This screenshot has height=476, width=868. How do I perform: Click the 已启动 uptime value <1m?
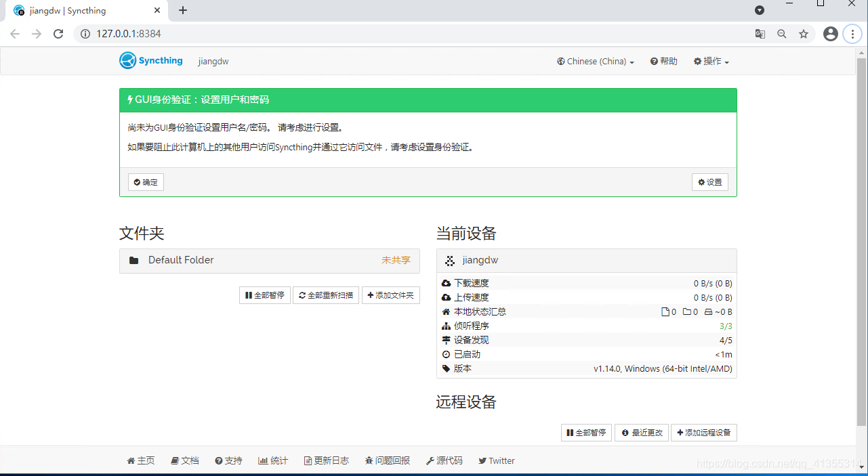724,354
